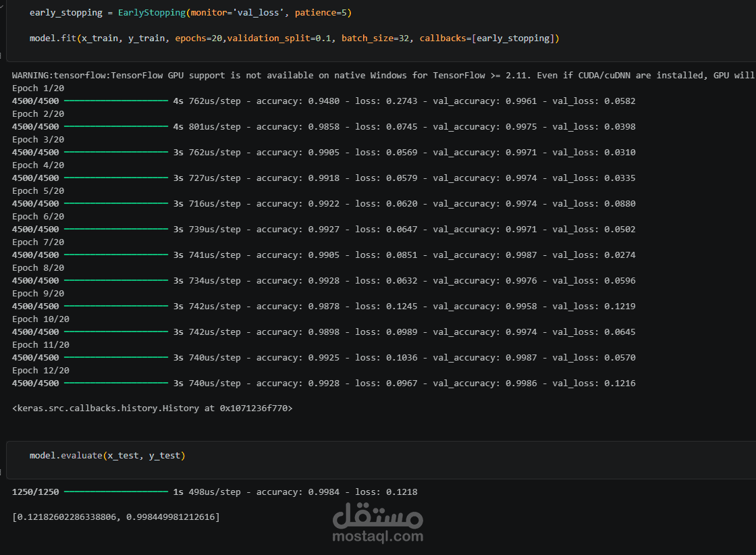Click the val_loss: 0.0880 value

coord(594,203)
